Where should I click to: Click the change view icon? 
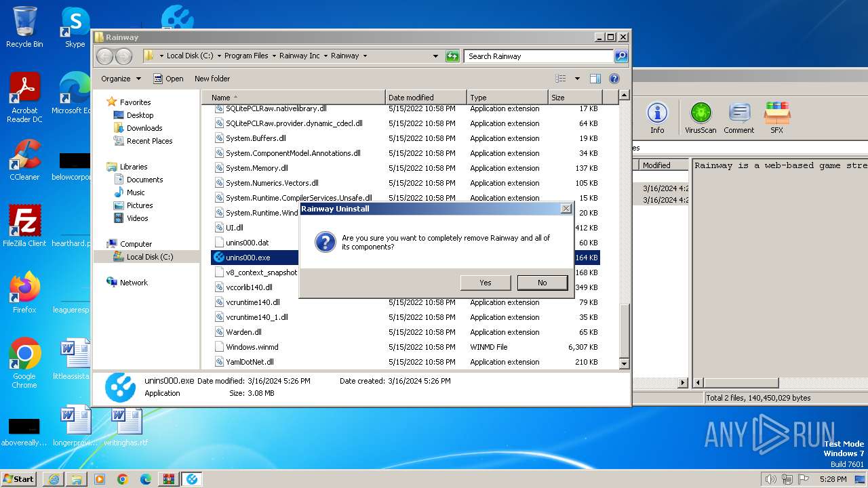[561, 79]
